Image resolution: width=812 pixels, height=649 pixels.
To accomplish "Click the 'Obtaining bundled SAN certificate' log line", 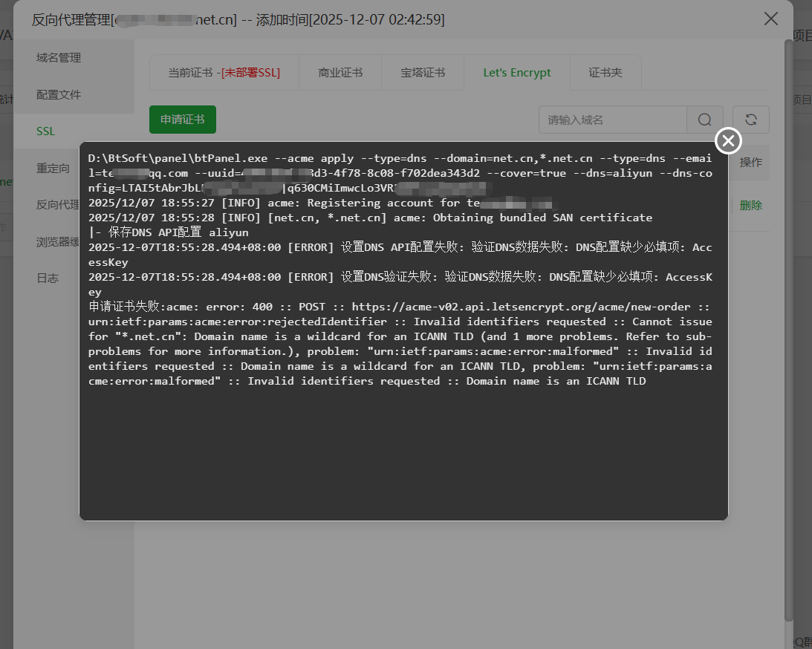I will coord(370,218).
